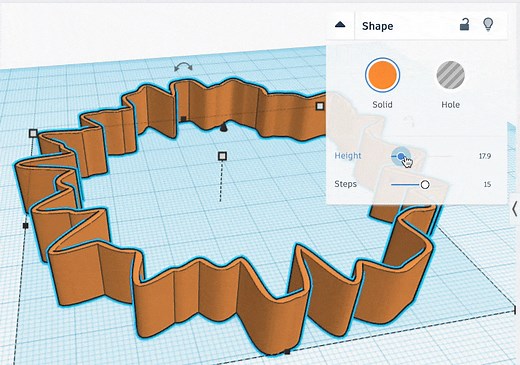This screenshot has width=520, height=365.
Task: Click the curved rotation arrow handle
Action: 183,68
